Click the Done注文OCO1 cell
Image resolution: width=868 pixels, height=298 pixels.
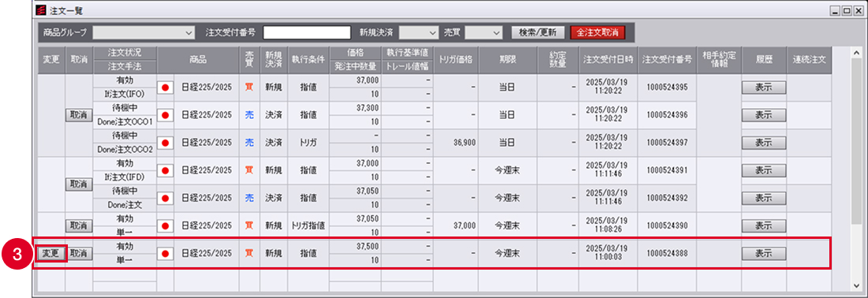(125, 122)
